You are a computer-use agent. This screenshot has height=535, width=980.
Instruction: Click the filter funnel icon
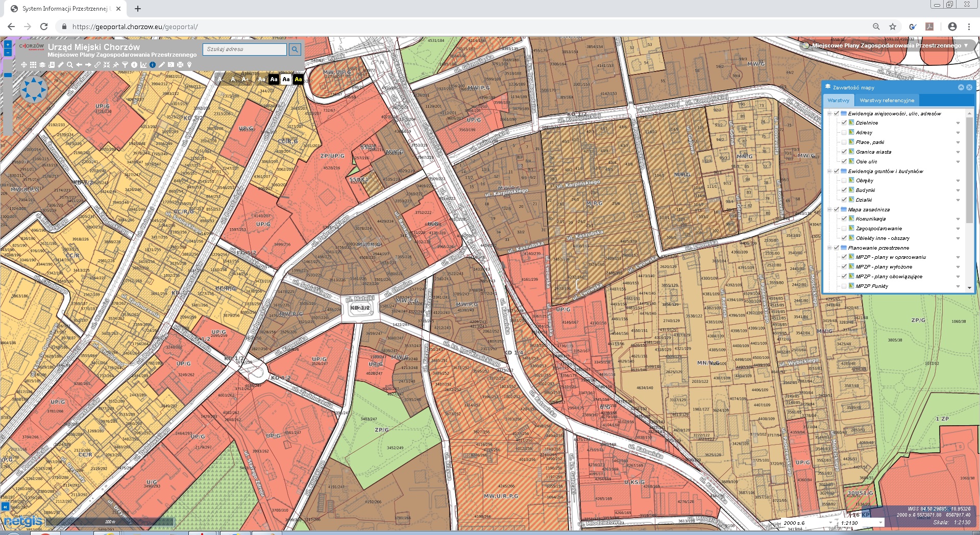click(x=125, y=65)
